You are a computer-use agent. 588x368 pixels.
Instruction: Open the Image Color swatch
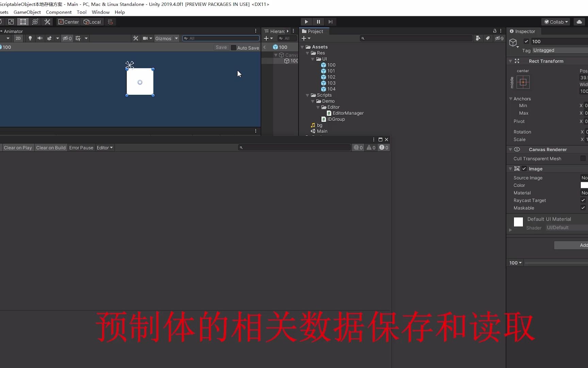[584, 185]
